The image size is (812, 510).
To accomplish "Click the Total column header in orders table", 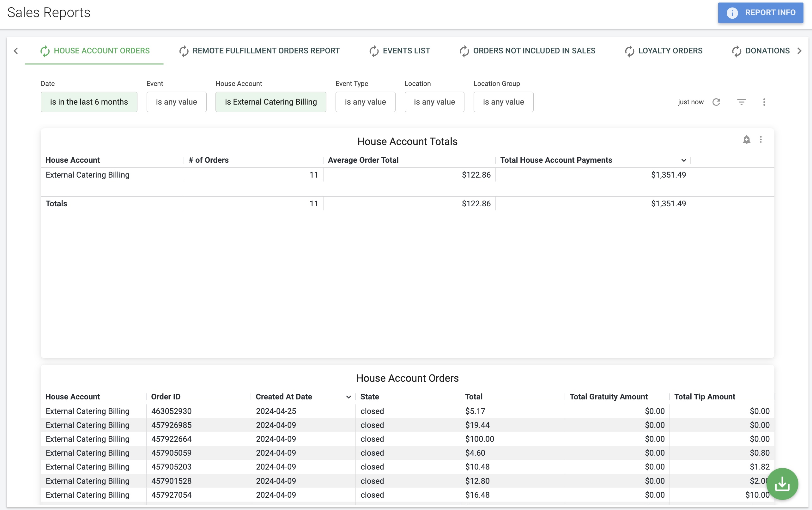I will 474,397.
